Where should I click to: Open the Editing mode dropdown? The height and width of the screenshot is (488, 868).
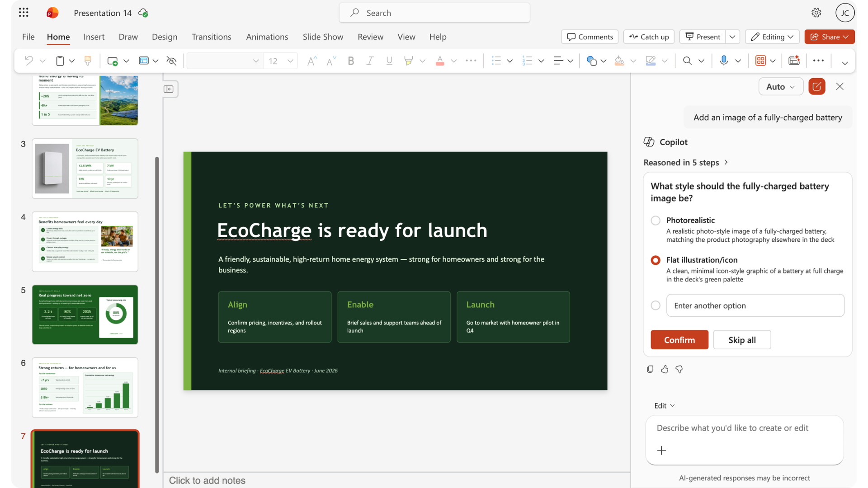772,37
